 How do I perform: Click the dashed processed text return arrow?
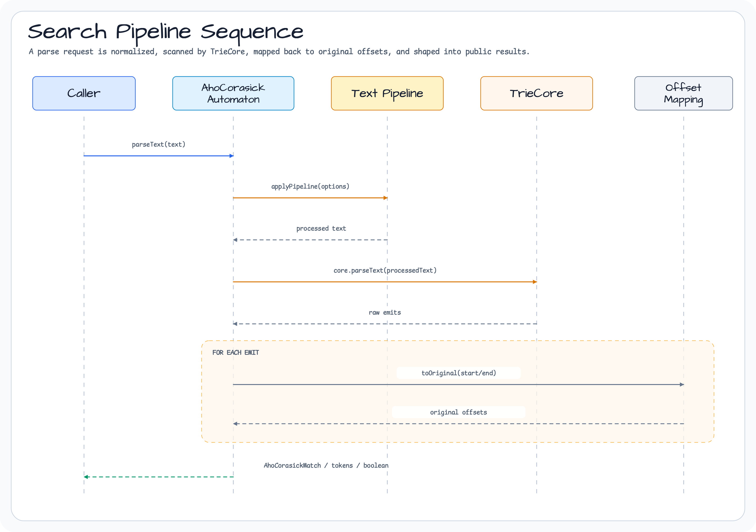310,240
